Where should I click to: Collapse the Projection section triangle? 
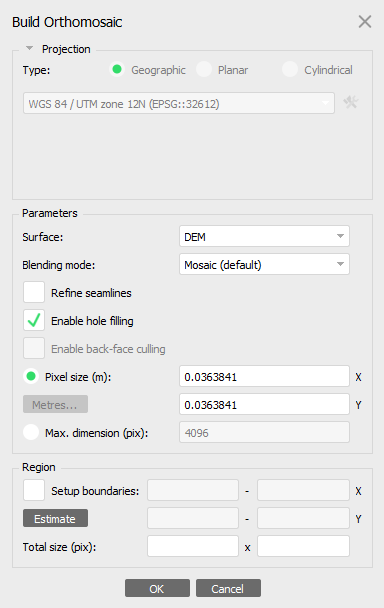pos(29,48)
